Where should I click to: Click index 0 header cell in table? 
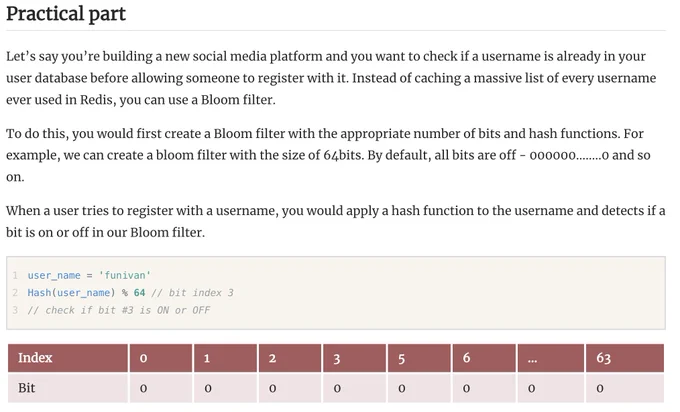coord(160,358)
